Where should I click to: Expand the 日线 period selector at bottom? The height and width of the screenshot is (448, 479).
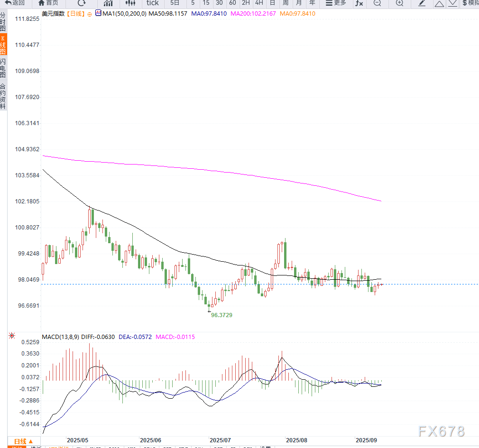click(23, 441)
